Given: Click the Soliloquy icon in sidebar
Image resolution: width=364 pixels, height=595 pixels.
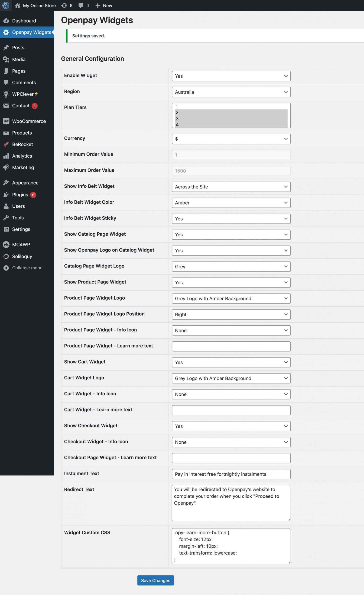Looking at the screenshot, I should click(x=6, y=256).
